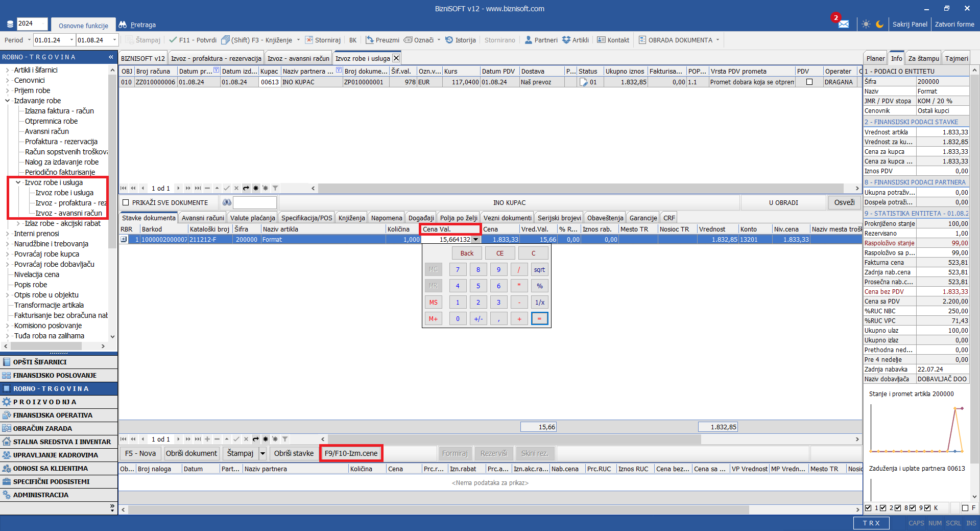Expand the Štampaj dropdown arrow at bottom
The width and height of the screenshot is (980, 531).
coord(262,453)
